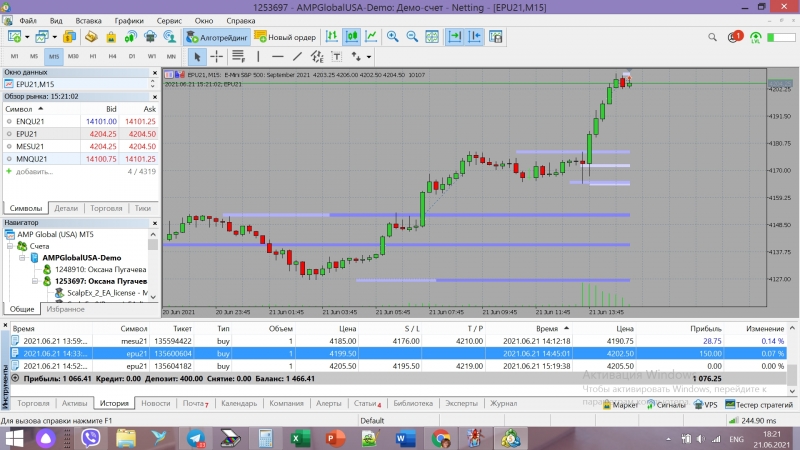This screenshot has height=450, width=800.
Task: Click the Market shopping bag icon
Action: (x=111, y=37)
